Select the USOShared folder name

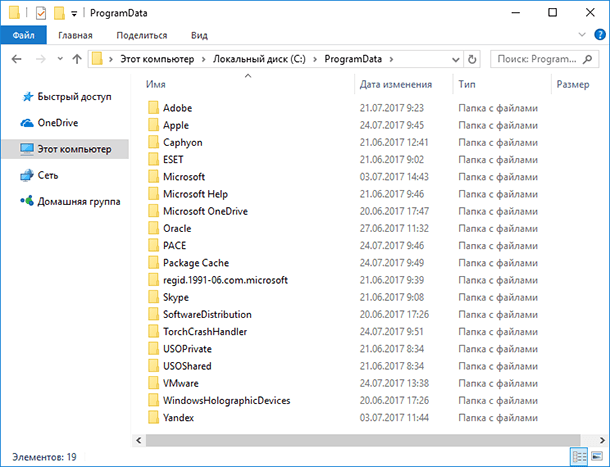(187, 366)
